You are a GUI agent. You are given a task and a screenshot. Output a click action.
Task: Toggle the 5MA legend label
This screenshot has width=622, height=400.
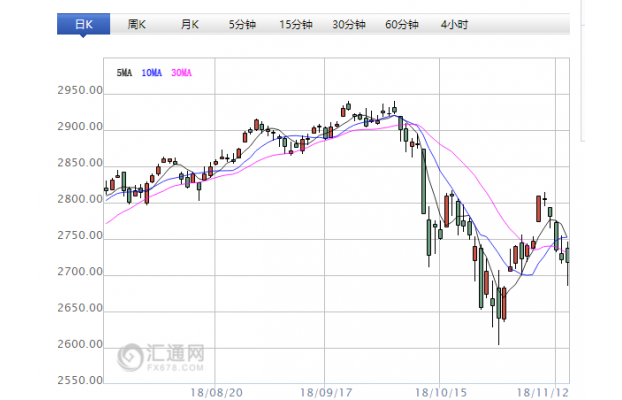coord(125,73)
